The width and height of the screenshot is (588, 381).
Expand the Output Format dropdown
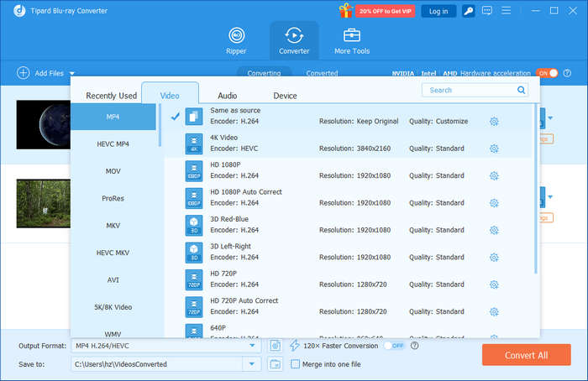click(x=252, y=346)
